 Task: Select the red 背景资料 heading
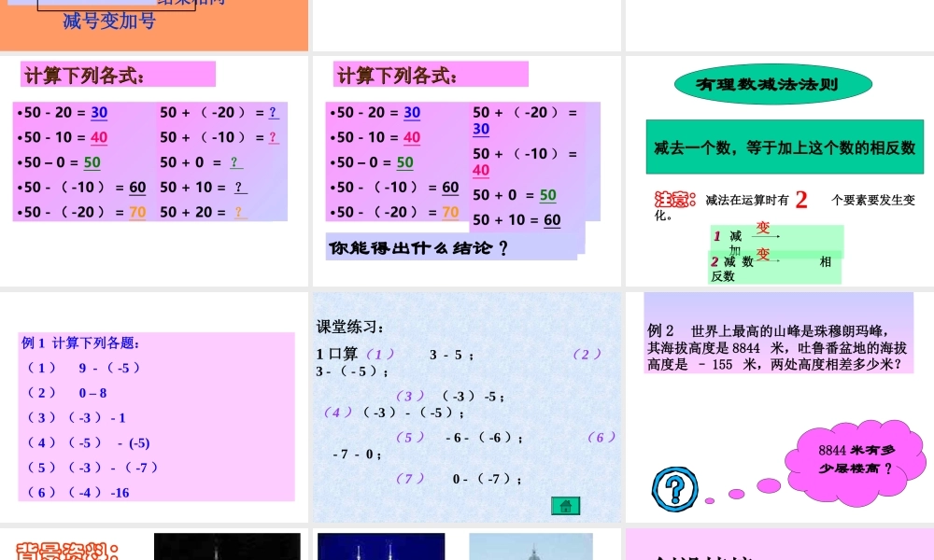[x=67, y=551]
